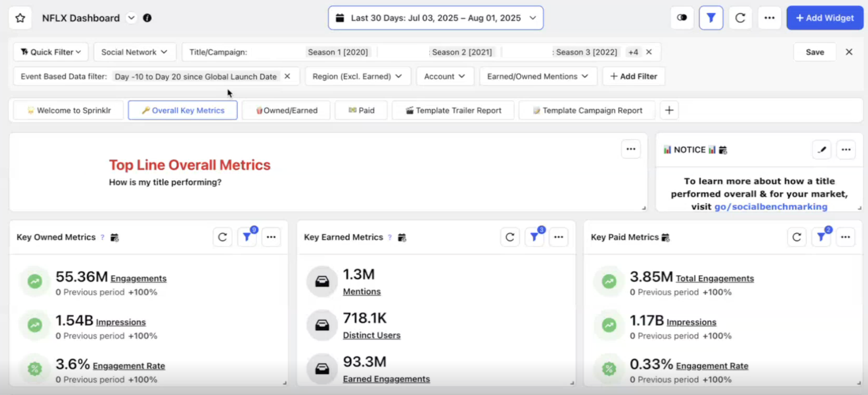The width and height of the screenshot is (868, 395).
Task: Toggle the dashboard filter bar icon
Action: pyautogui.click(x=711, y=18)
